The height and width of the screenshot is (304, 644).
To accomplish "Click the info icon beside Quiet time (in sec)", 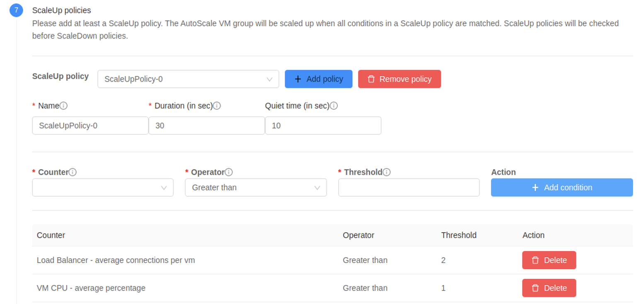I will tap(334, 106).
